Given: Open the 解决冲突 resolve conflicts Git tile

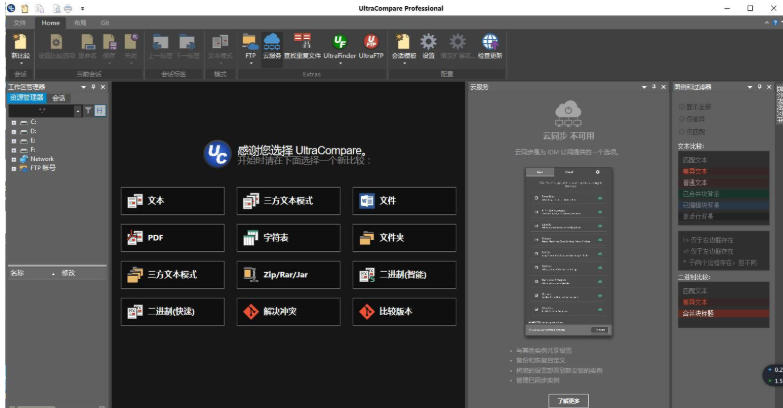Looking at the screenshot, I should [289, 312].
